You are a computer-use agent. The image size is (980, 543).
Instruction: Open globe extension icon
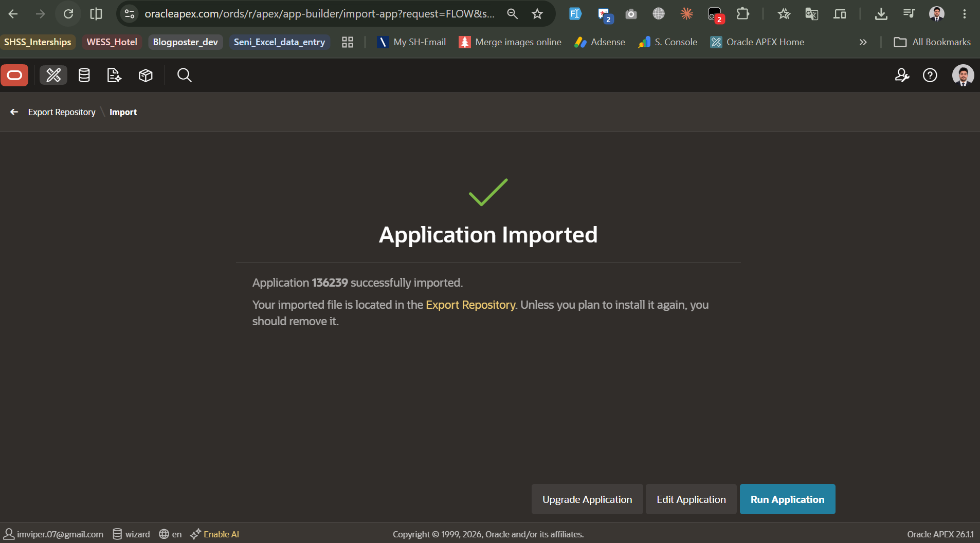pos(659,14)
